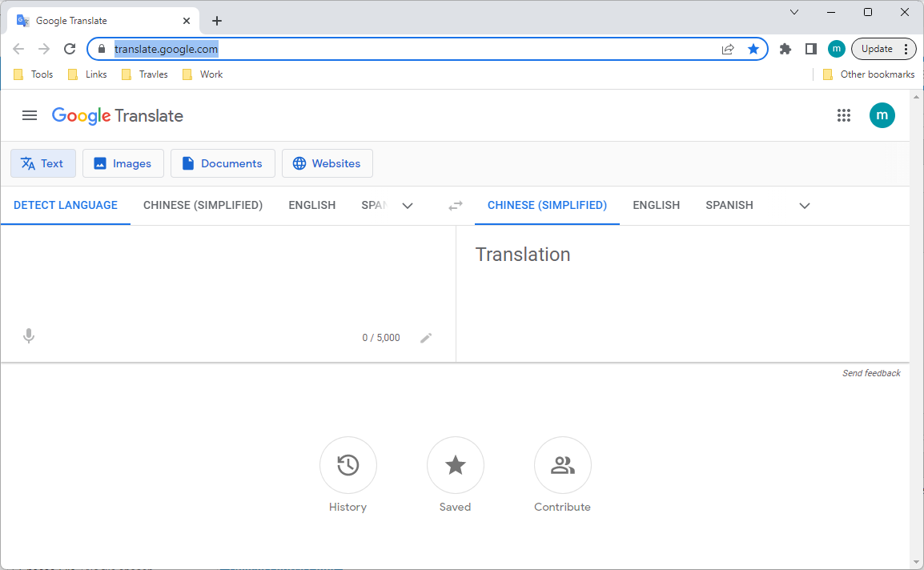Open handwriting input pencil tool
This screenshot has width=924, height=570.
[x=426, y=338]
